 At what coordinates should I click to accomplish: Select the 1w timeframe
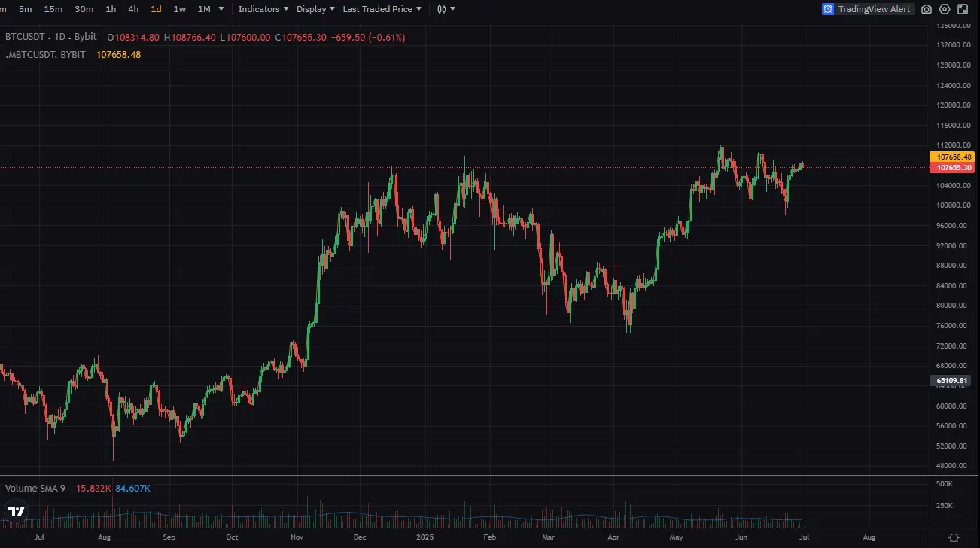(179, 9)
